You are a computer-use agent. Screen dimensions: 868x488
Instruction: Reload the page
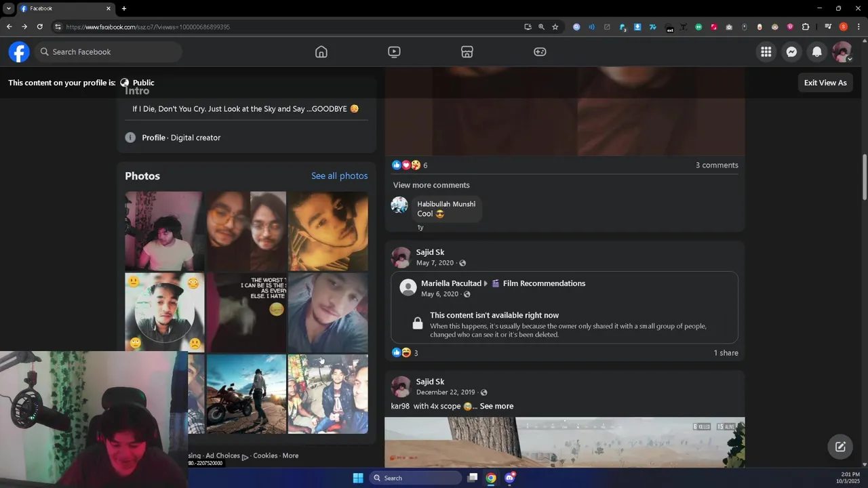click(40, 27)
